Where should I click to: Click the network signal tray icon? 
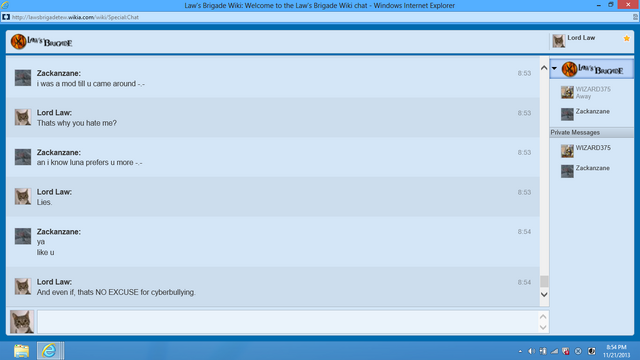click(x=554, y=351)
